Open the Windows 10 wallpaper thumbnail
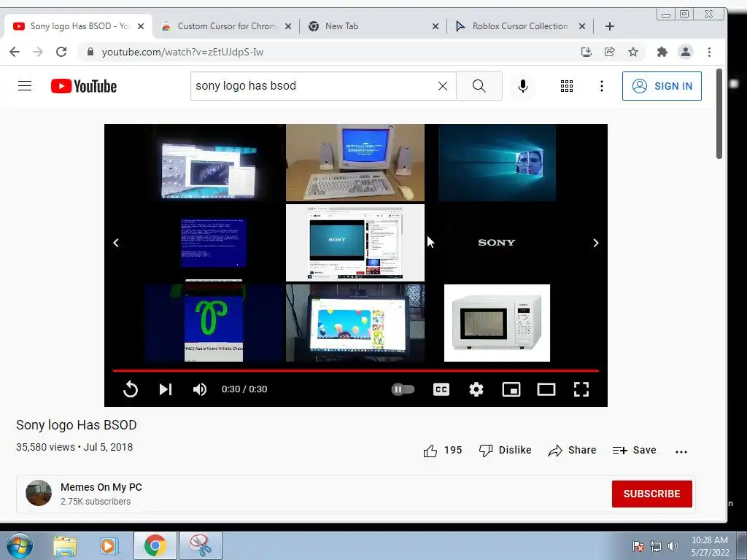 [x=497, y=163]
